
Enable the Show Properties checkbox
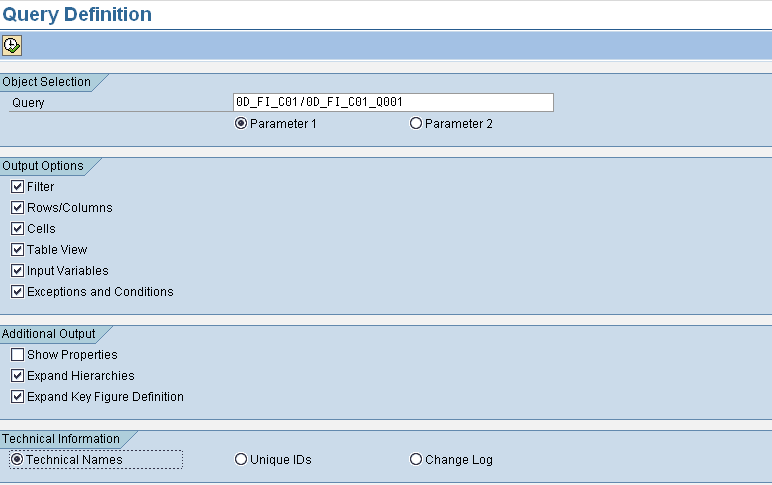click(x=17, y=355)
